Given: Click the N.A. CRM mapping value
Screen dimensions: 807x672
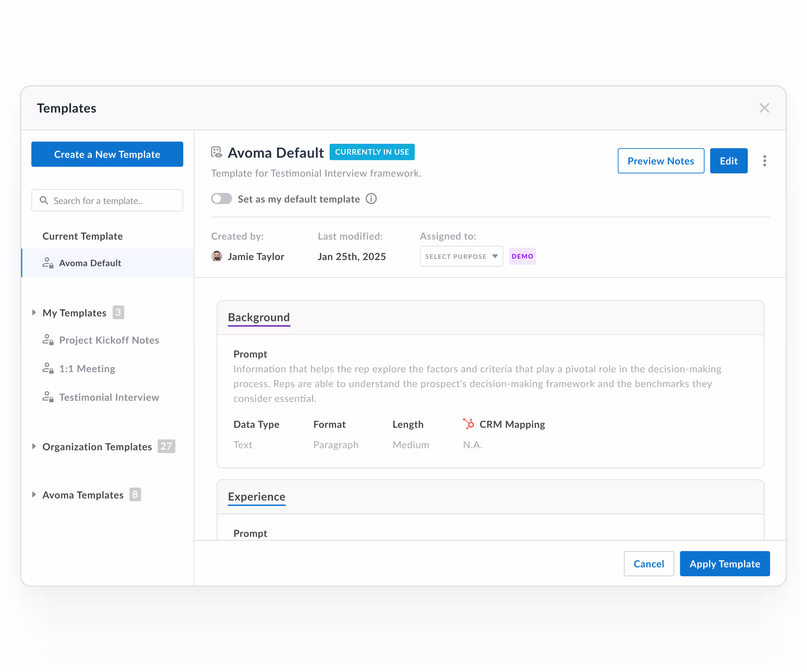Looking at the screenshot, I should pyautogui.click(x=472, y=445).
